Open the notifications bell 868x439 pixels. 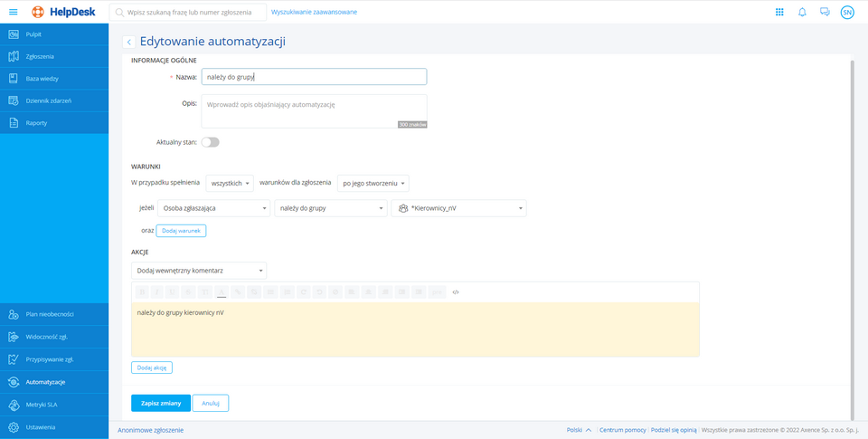click(x=802, y=12)
